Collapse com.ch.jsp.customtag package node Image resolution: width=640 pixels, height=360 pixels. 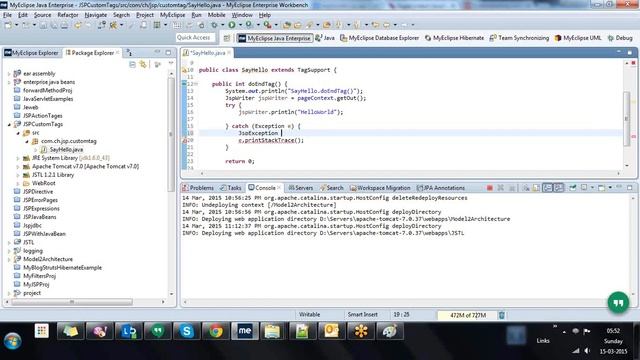coord(27,141)
